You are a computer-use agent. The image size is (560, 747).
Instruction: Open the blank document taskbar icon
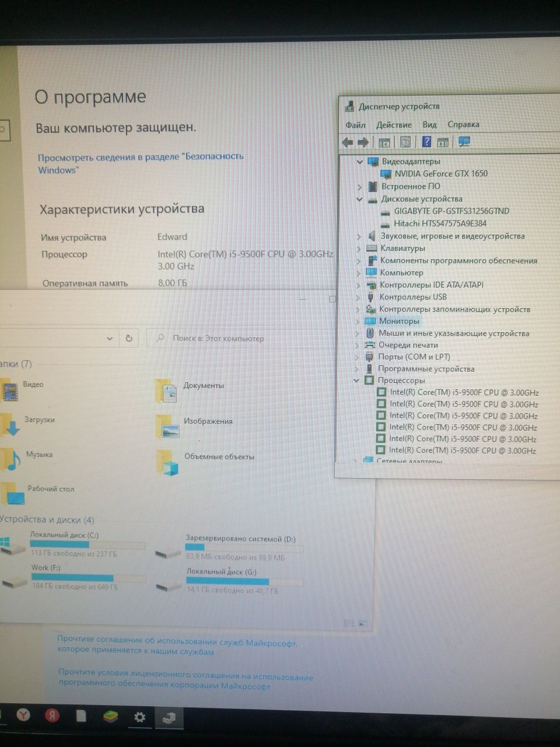(x=81, y=715)
